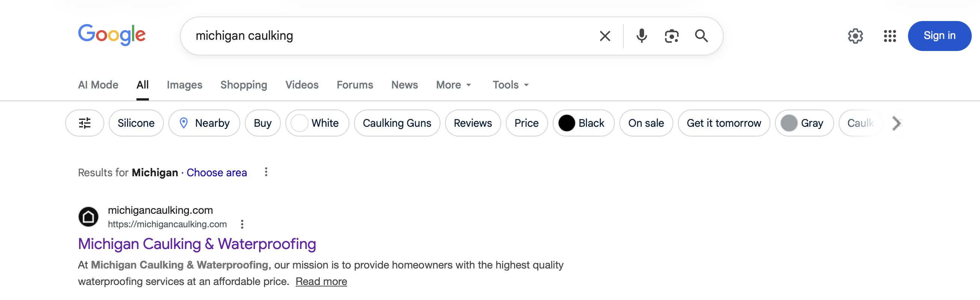Open the search filters icon before Silicone
Screen dimensions: 980x300
point(84,123)
